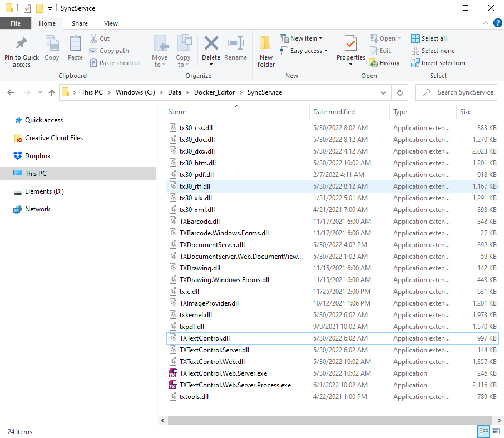
Task: Navigate to Windows (C:) breadcrumb
Action: (x=135, y=92)
